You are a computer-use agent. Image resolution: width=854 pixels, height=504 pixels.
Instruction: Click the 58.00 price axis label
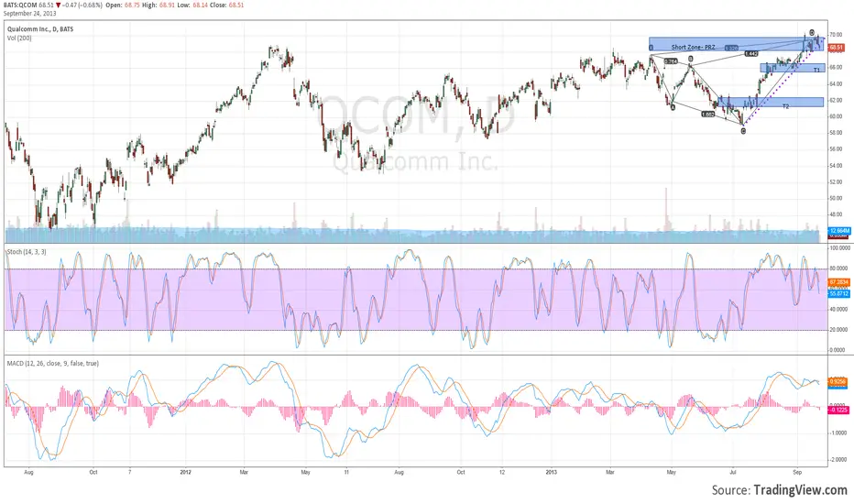tap(836, 132)
